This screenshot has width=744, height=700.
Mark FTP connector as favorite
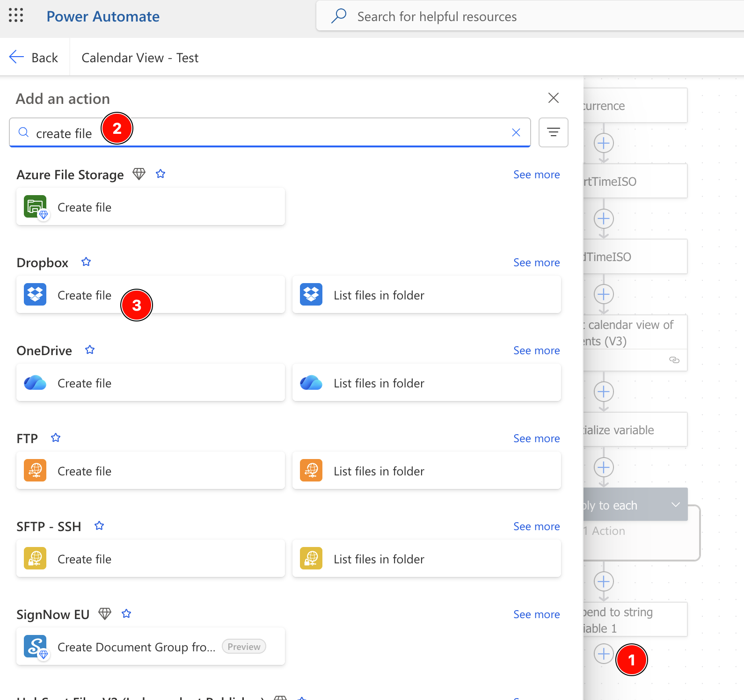(x=56, y=438)
